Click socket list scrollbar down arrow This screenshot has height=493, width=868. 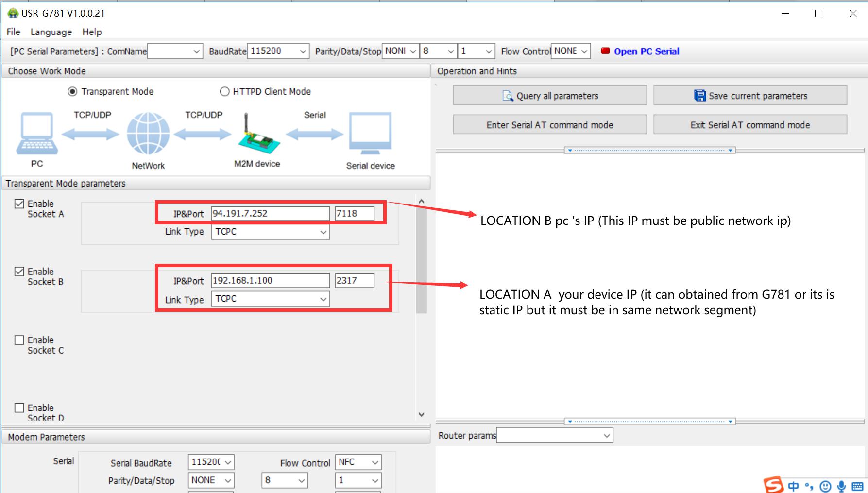coord(422,414)
